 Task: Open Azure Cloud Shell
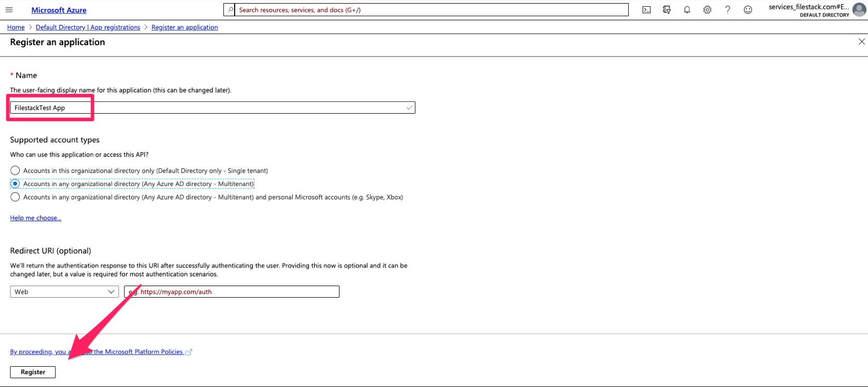coord(646,10)
